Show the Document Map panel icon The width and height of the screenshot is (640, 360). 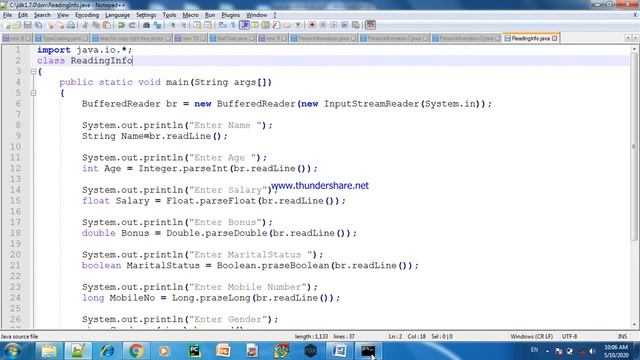tap(265, 25)
